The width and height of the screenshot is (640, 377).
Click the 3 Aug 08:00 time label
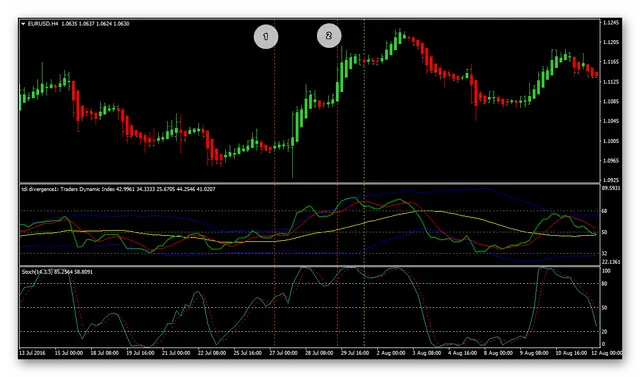click(427, 353)
